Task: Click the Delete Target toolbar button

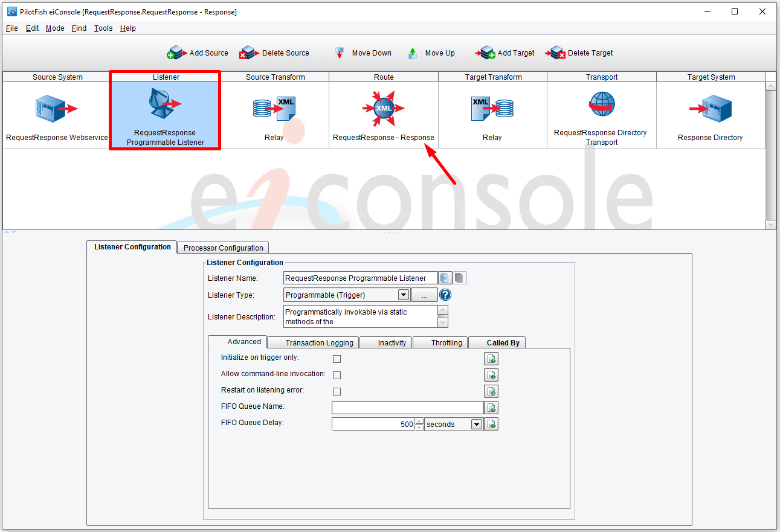Action: click(x=579, y=53)
